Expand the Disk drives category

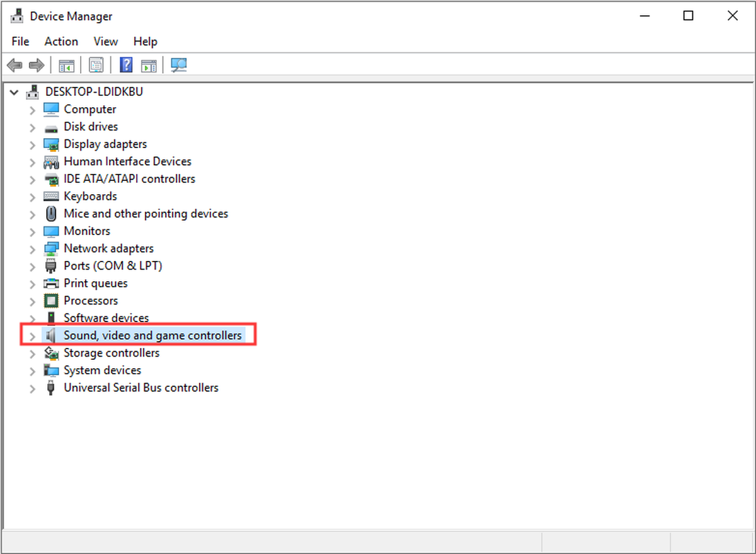pyautogui.click(x=32, y=127)
